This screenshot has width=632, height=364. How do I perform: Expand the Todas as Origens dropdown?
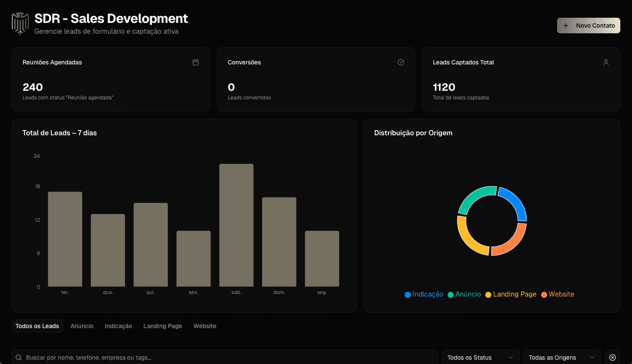[561, 358]
